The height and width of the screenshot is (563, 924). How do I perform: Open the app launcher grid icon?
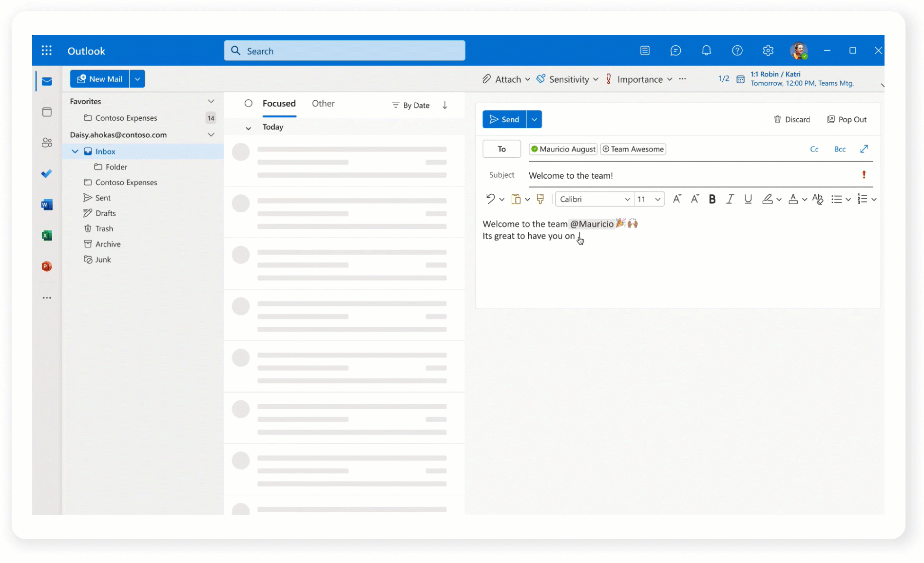(47, 51)
